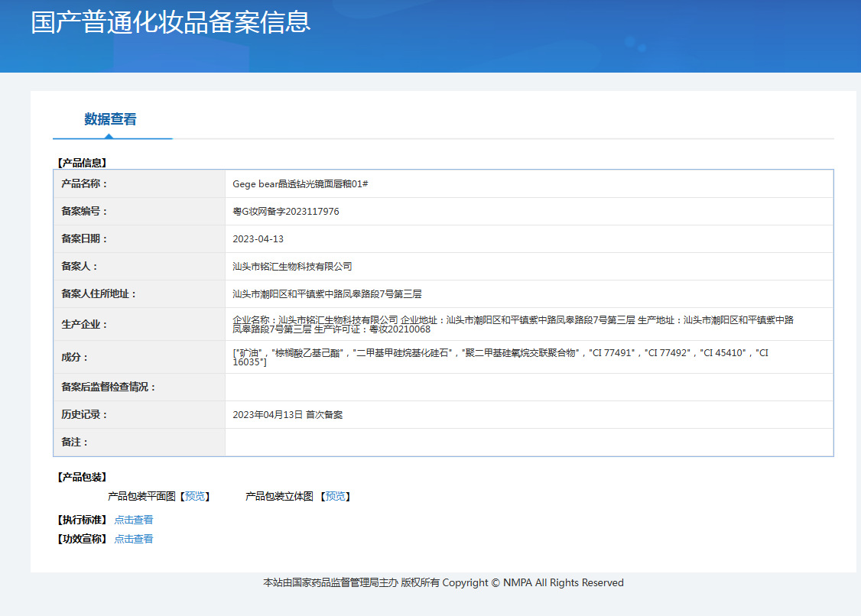Click the 产品名称 row label
The height and width of the screenshot is (616, 861).
click(85, 184)
